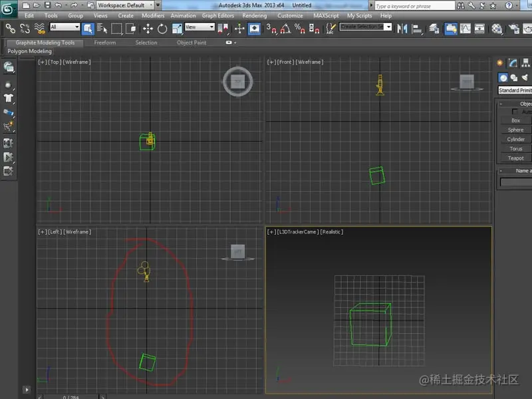Toggle the Spinner Snap button

coord(314,29)
